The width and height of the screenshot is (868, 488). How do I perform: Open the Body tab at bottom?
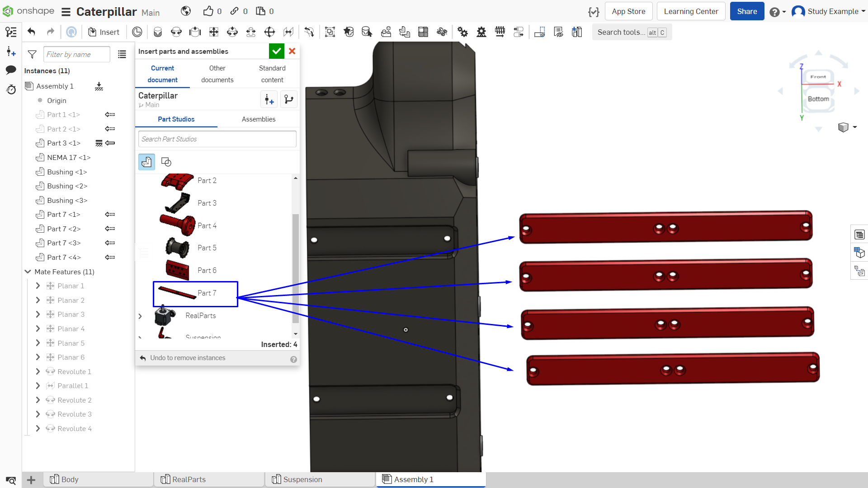(x=99, y=479)
